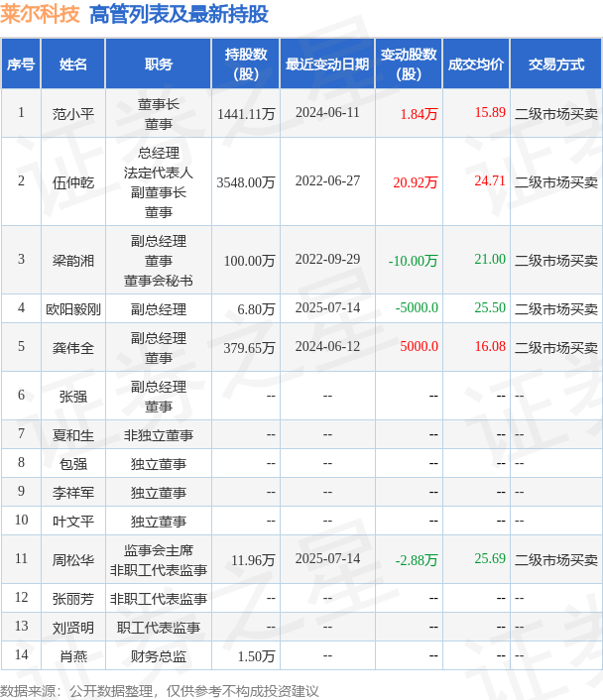Screen dimensions: 603x700
Task: Click the 变动股数(股) column header
Action: [409, 63]
